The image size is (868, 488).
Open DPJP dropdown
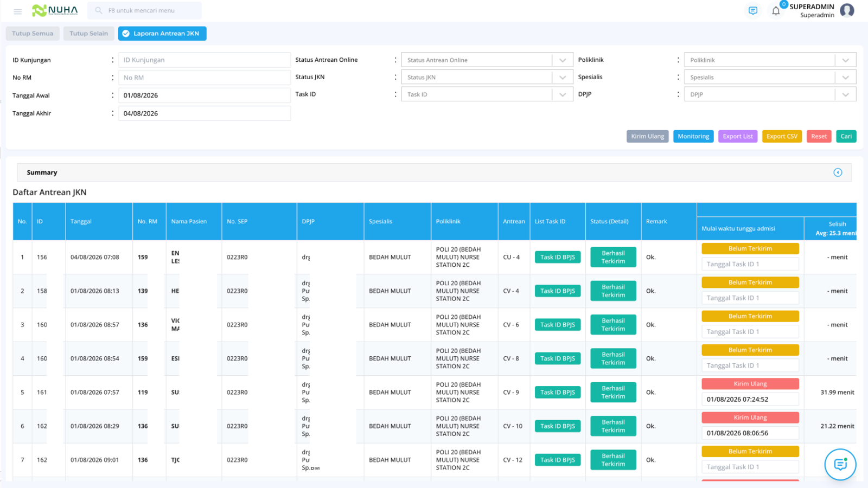(x=770, y=94)
